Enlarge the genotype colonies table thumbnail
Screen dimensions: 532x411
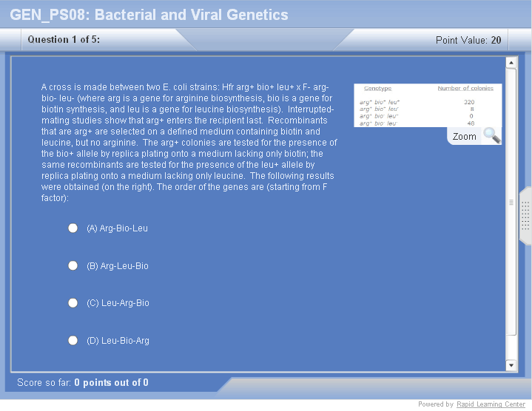click(x=427, y=106)
